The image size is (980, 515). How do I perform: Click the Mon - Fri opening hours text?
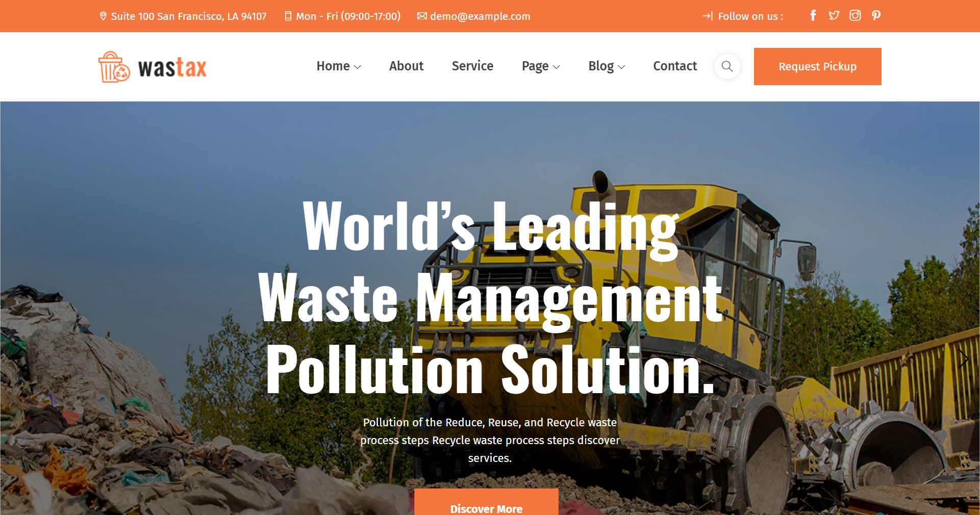coord(348,16)
